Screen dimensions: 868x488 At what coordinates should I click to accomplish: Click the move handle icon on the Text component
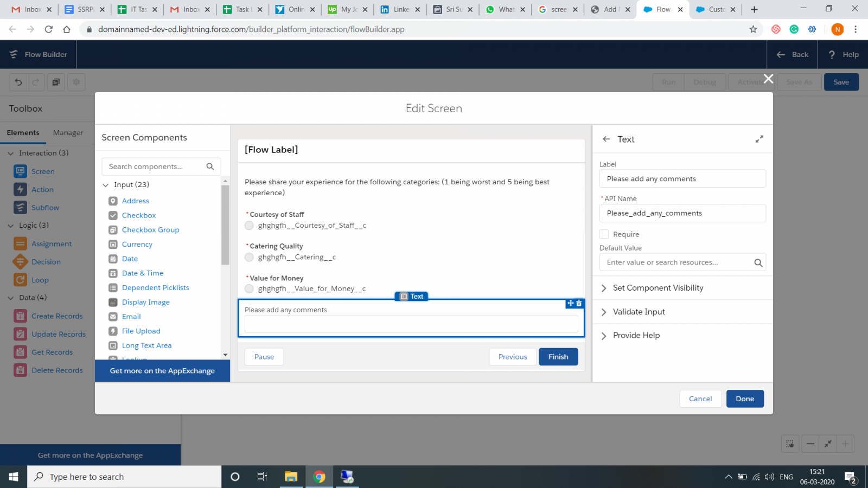coord(571,304)
